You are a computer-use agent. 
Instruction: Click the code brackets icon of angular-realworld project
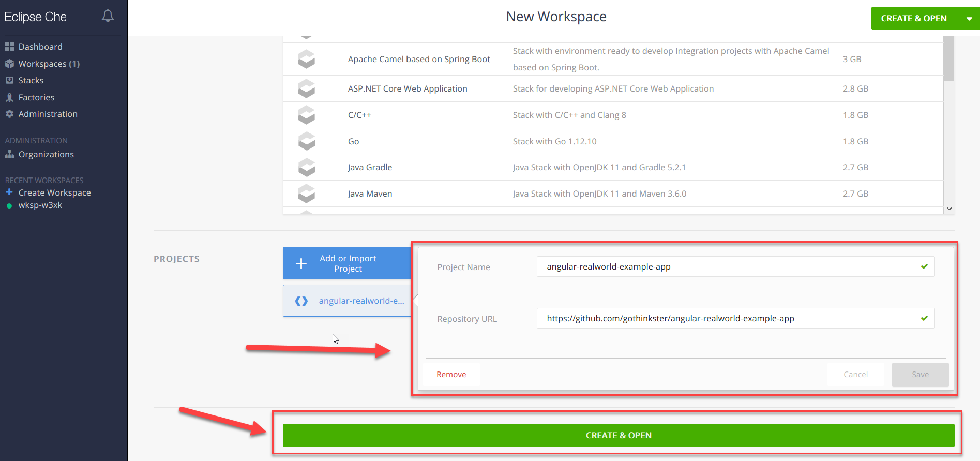coord(301,301)
